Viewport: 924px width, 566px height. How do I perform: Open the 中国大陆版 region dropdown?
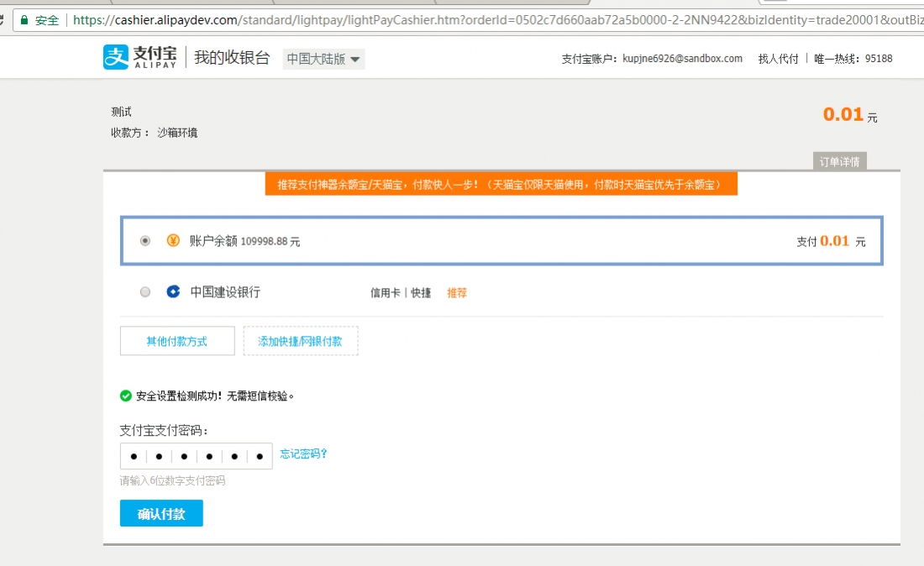(323, 59)
